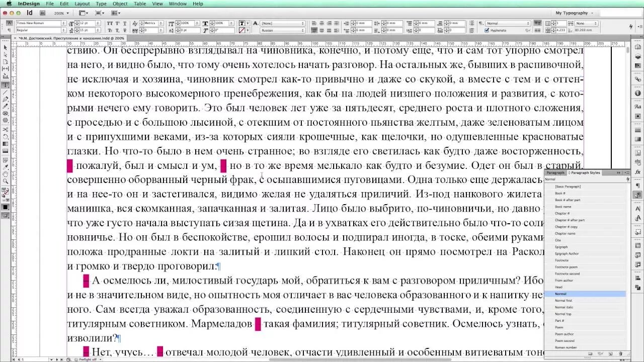Open the Object menu
Screen dimensions: 644x362
(120, 4)
